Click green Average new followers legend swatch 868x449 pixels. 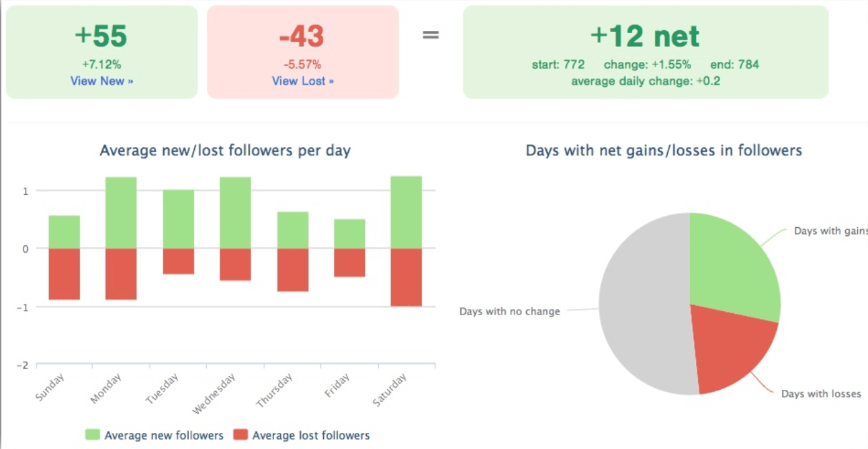[92, 436]
